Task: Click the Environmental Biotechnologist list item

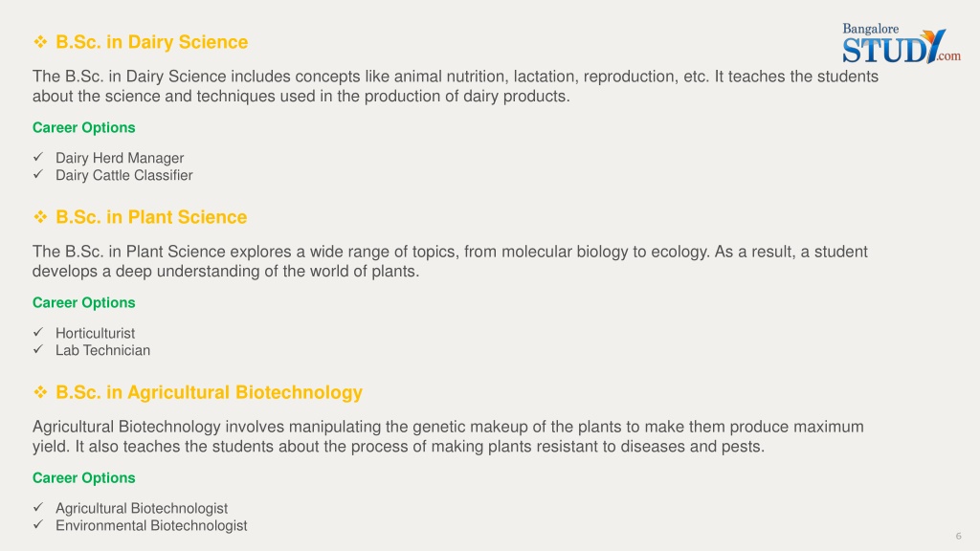Action: pos(151,525)
